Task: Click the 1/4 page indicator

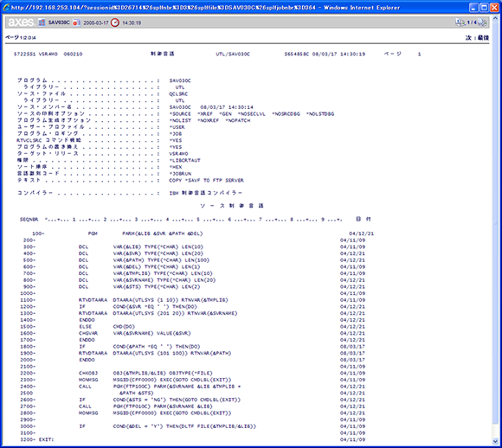Action: click(472, 22)
